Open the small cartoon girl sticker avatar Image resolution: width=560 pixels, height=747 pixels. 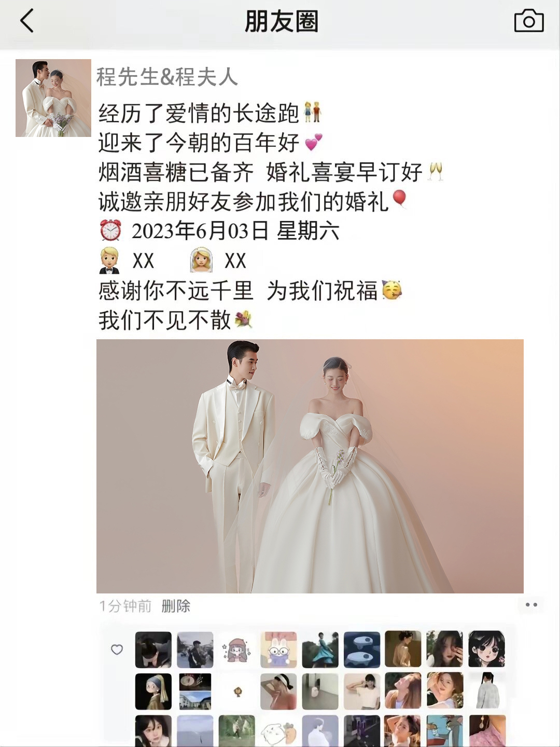(236, 649)
